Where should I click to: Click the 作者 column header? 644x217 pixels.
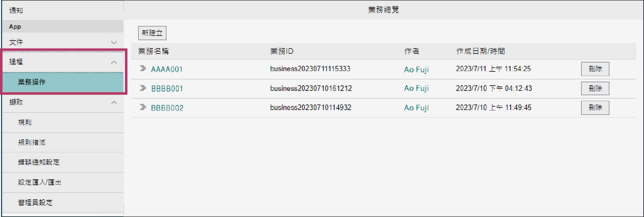pos(412,51)
